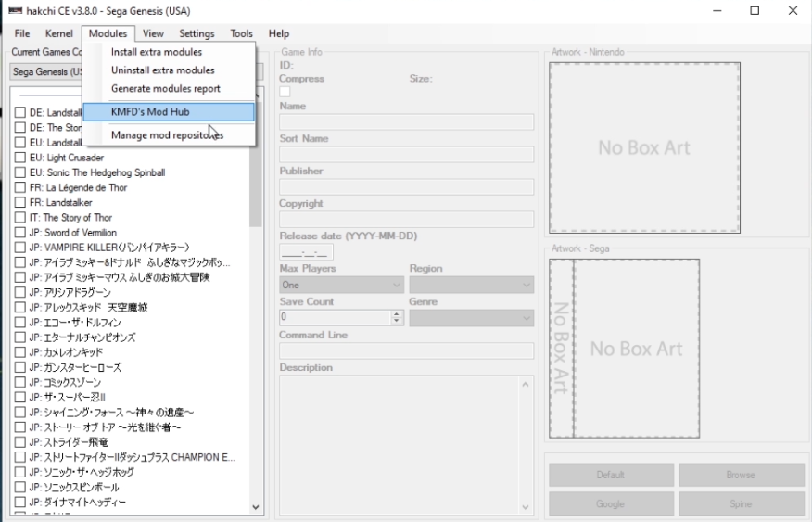Open the Max Players dropdown
Viewport: 812px width, 522px height.
[x=341, y=285]
